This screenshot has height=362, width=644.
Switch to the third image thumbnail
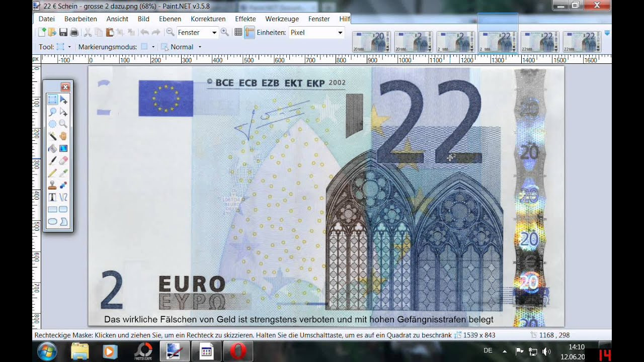[x=456, y=42]
